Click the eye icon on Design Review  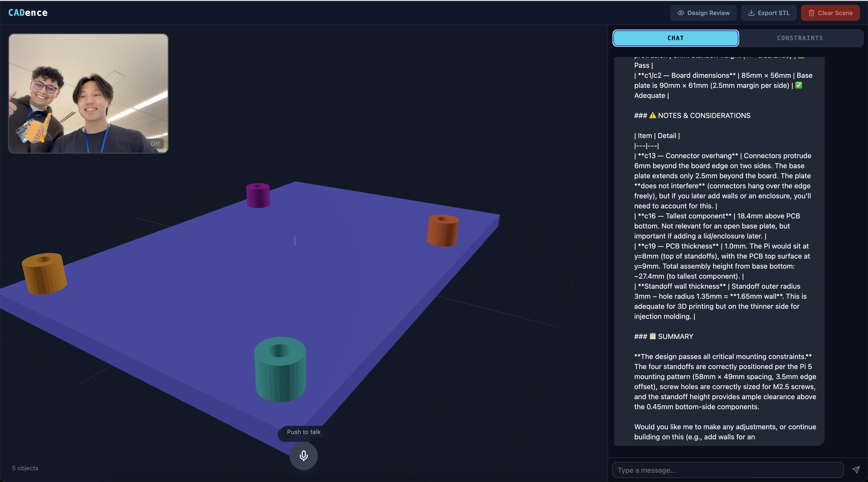[680, 13]
